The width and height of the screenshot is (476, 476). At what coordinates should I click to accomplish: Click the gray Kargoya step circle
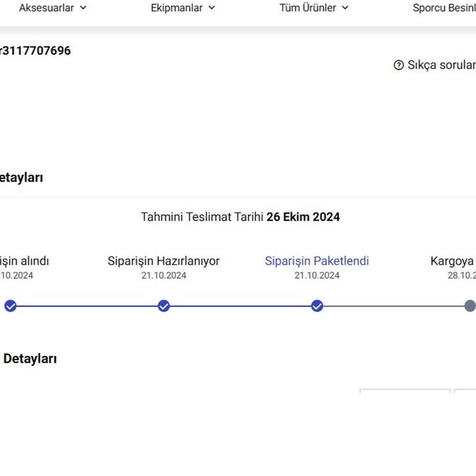click(x=470, y=306)
